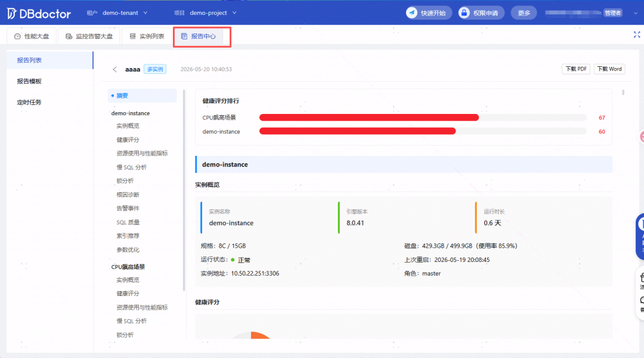The width and height of the screenshot is (644, 358).
Task: Jump to 根因诊断 in the outline
Action: [x=128, y=195]
